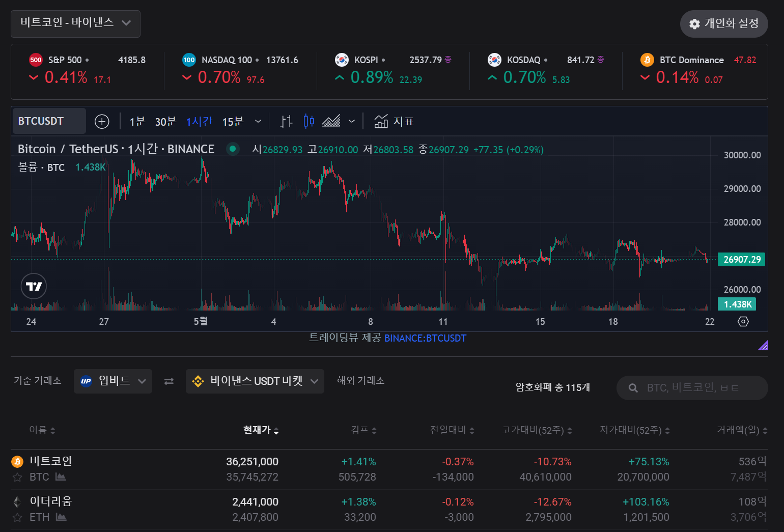Favorite ETH with the star icon

point(17,517)
